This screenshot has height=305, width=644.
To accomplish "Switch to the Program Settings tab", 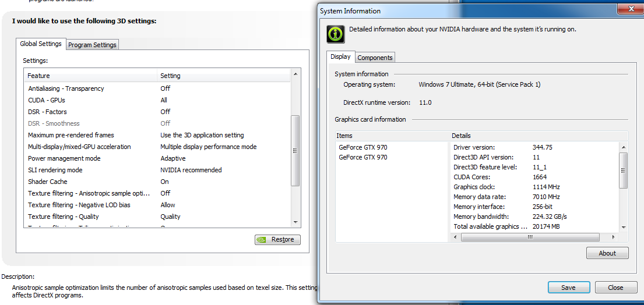I will (x=93, y=45).
